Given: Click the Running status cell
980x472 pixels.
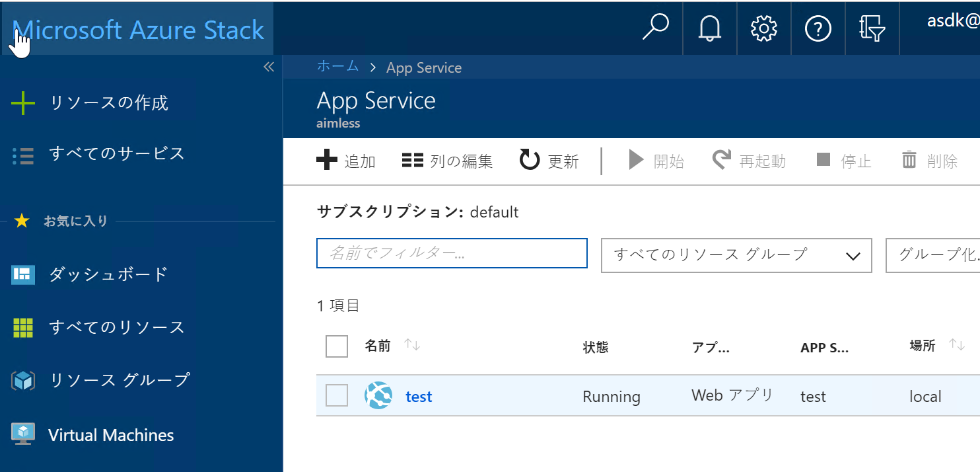Looking at the screenshot, I should click(x=612, y=397).
